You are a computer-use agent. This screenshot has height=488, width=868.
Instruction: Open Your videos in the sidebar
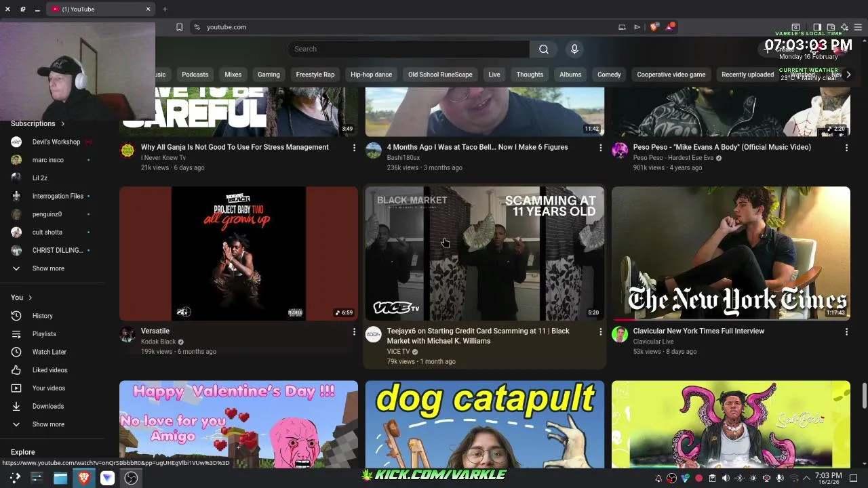point(49,388)
